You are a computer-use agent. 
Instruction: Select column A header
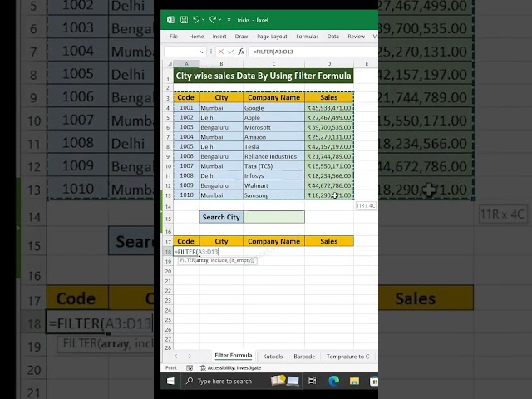(186, 64)
